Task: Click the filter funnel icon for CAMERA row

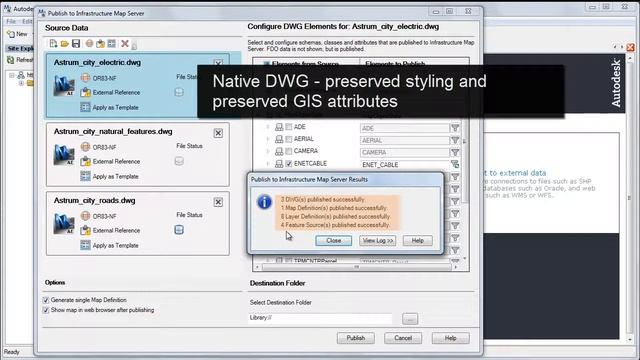Action: pyautogui.click(x=455, y=152)
